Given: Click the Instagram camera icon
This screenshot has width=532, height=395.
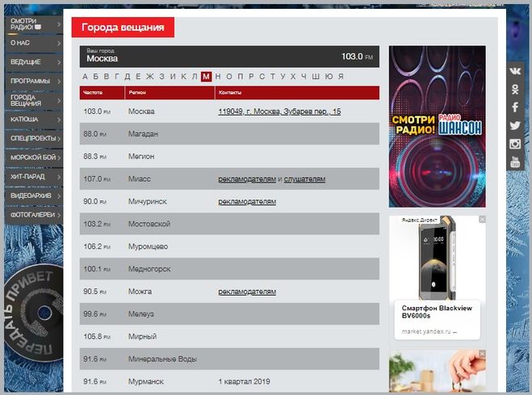Looking at the screenshot, I should pos(515,144).
